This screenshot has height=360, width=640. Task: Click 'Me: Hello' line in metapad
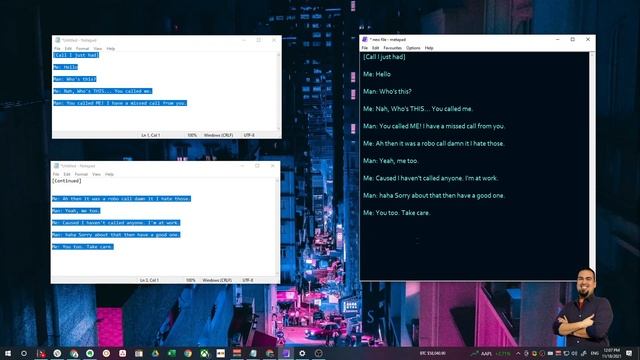point(377,74)
